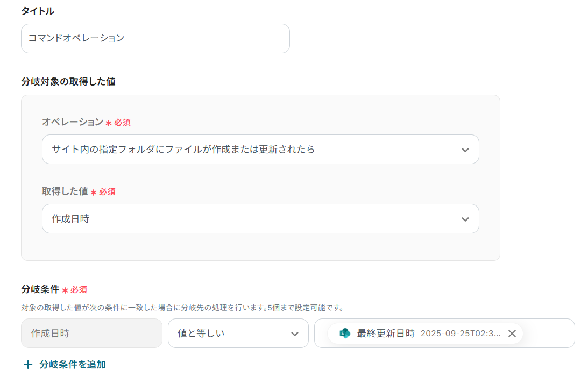This screenshot has width=588, height=376.
Task: Click the 必須 label beside 取得した値
Action: click(107, 192)
